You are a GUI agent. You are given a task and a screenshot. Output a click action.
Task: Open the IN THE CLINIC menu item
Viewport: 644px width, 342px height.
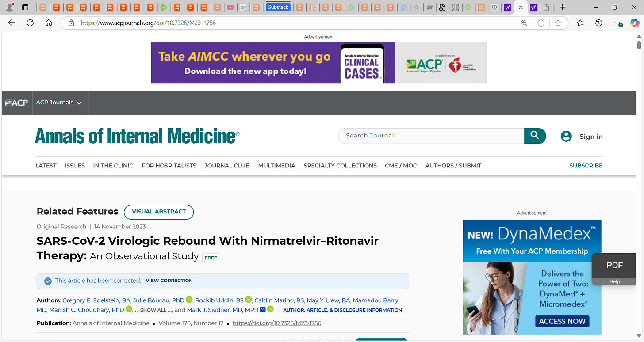coord(113,166)
